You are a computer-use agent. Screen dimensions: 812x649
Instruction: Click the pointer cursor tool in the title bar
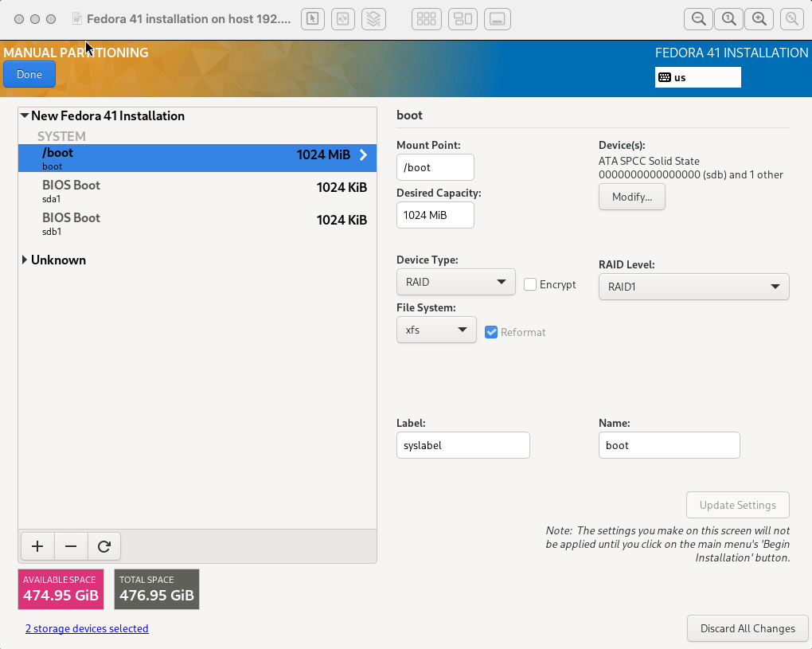(312, 19)
